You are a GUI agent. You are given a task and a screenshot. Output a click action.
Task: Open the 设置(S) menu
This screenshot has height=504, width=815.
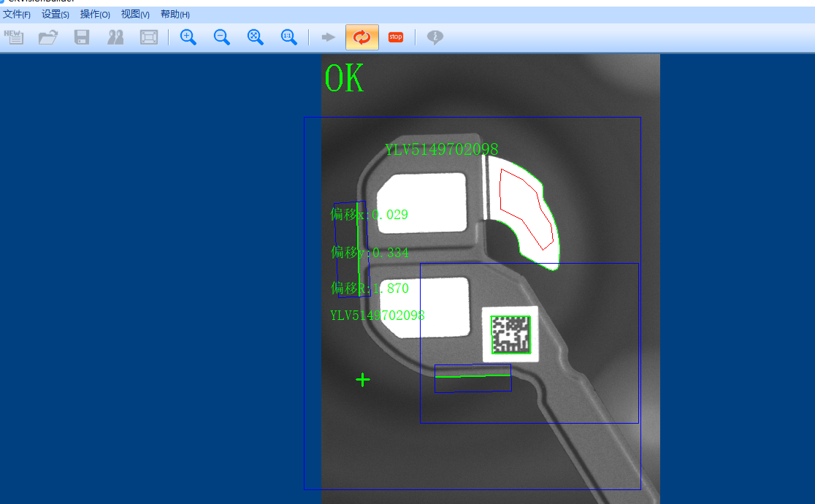55,14
